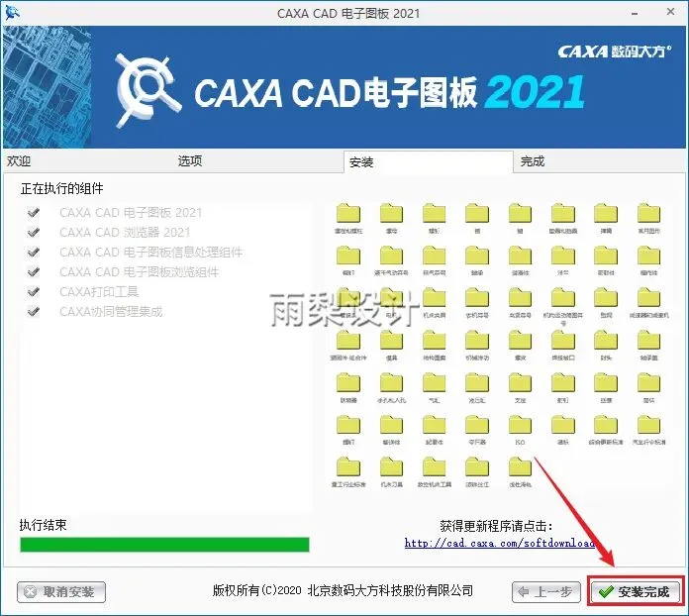Viewport: 689px width, 616px height.
Task: Click the 版权所有 copyright text
Action: click(x=343, y=590)
